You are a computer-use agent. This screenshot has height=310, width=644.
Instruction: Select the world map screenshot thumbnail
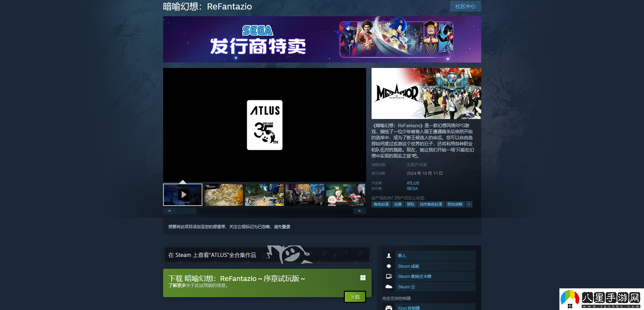tap(224, 195)
